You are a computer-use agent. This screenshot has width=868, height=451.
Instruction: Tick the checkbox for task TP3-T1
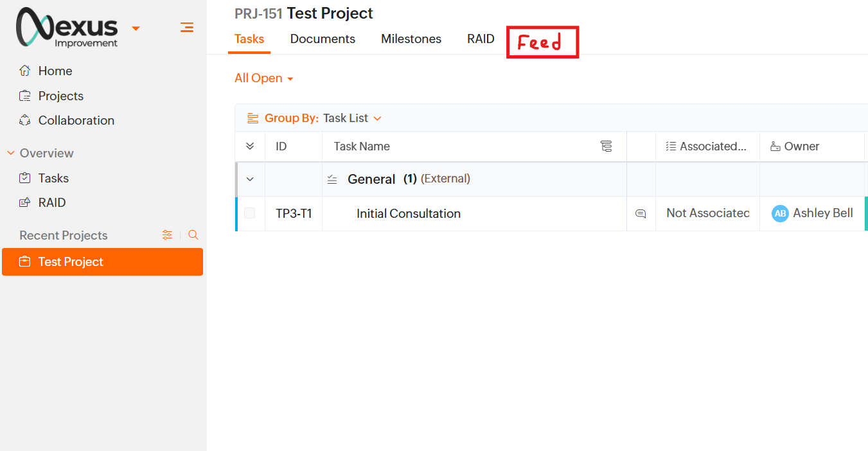coord(250,213)
